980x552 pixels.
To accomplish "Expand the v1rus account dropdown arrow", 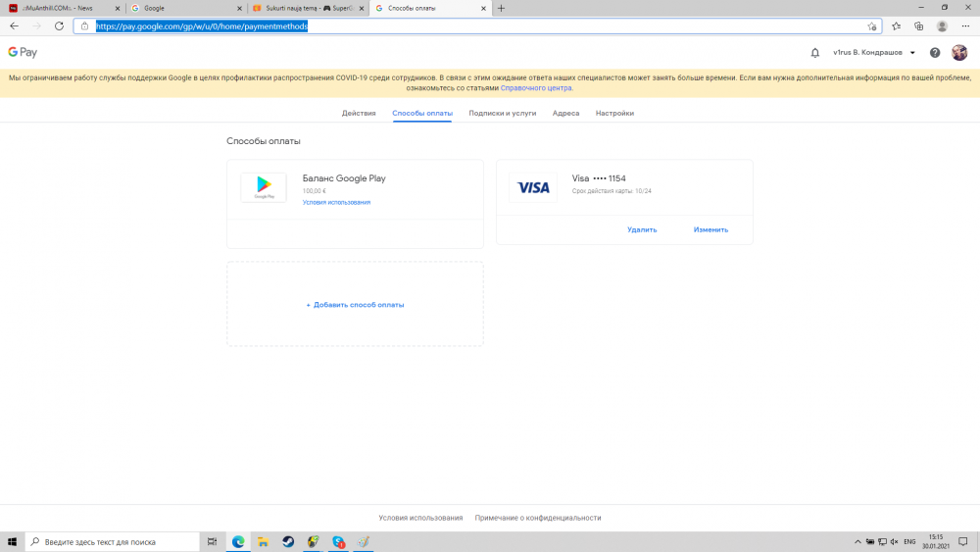I will point(912,53).
